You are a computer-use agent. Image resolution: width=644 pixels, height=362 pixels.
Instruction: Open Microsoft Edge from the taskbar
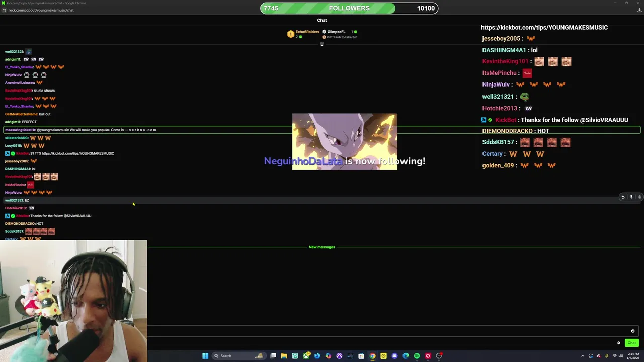pos(406,356)
